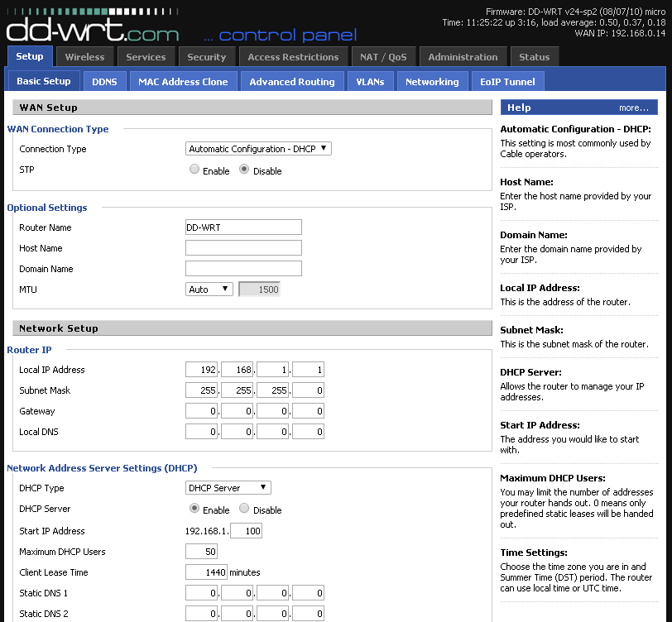
Task: Click the 'Time: 11:25:22' uptime status line
Action: pyautogui.click(x=554, y=22)
